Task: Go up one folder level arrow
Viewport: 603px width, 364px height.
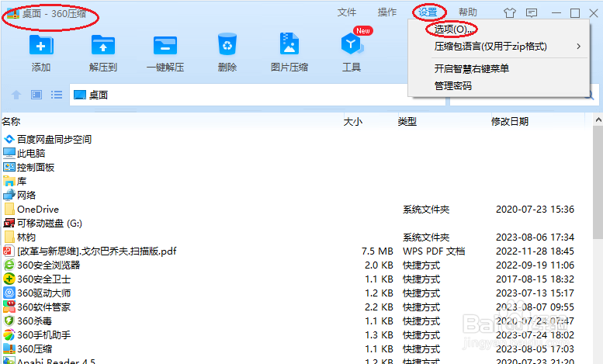Action: coord(16,95)
